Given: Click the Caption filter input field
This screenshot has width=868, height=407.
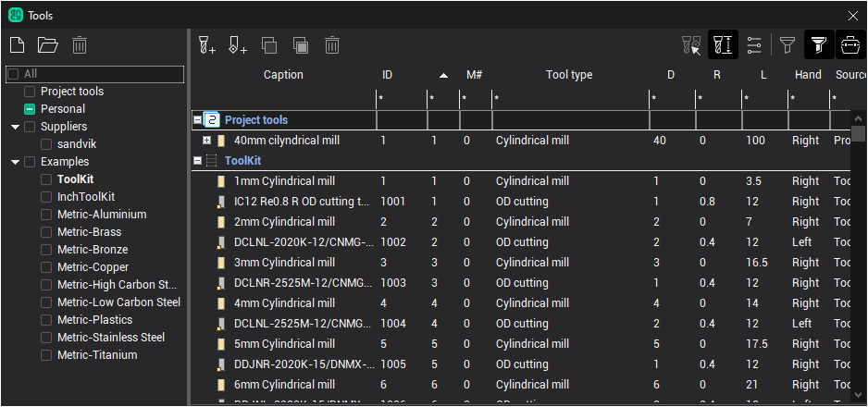Looking at the screenshot, I should (x=283, y=98).
